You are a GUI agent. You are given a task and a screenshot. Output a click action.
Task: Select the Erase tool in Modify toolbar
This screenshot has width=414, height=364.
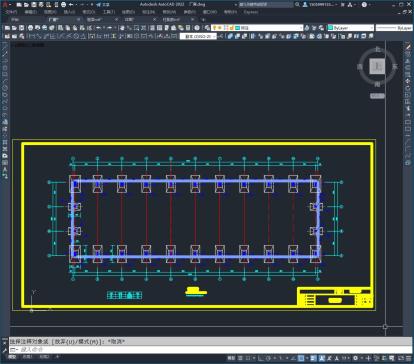click(x=408, y=48)
